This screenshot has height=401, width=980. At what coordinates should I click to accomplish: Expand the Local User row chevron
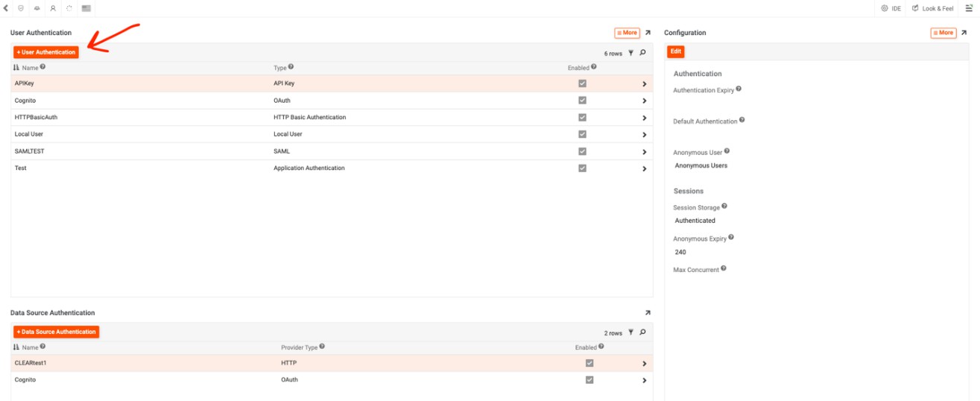click(x=644, y=135)
